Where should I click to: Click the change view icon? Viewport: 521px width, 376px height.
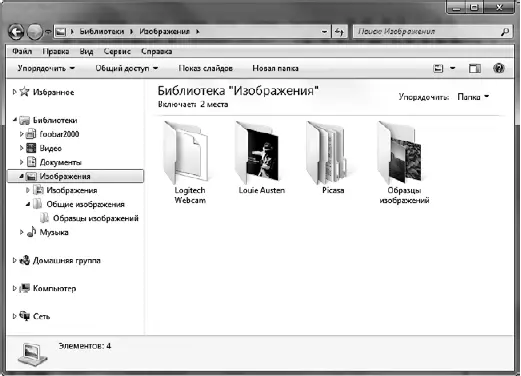click(x=438, y=68)
